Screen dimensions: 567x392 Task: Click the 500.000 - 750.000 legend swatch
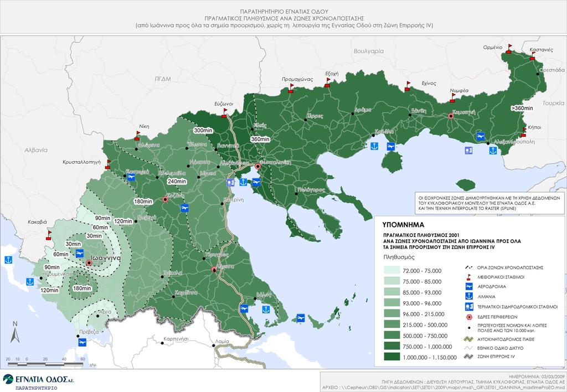391,335
